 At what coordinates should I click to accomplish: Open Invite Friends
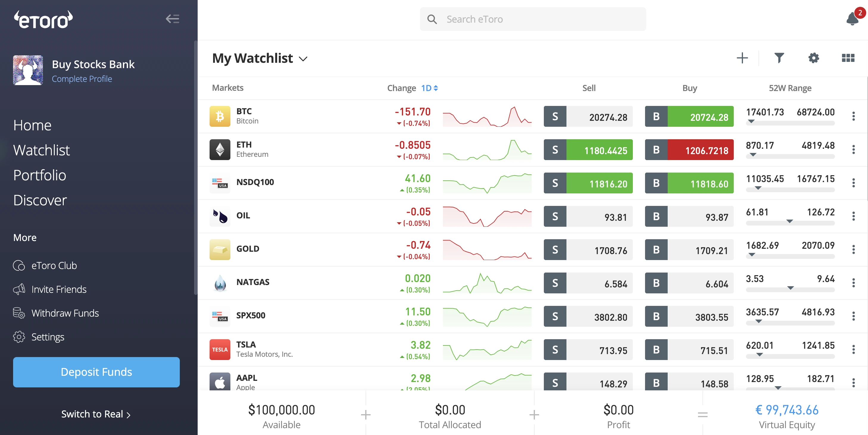[x=49, y=289]
